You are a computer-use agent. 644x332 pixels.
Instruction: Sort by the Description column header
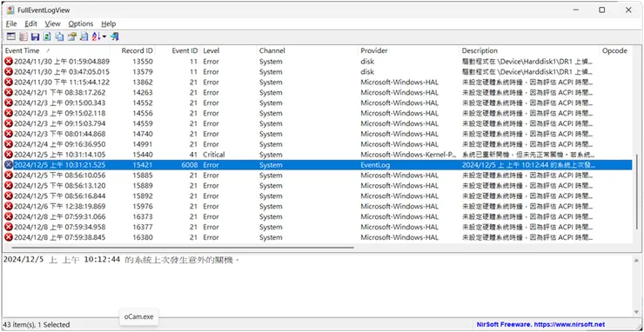click(x=529, y=51)
